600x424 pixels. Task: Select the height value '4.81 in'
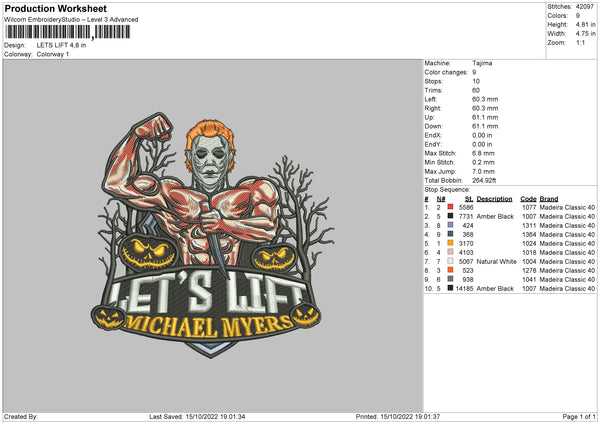click(585, 24)
